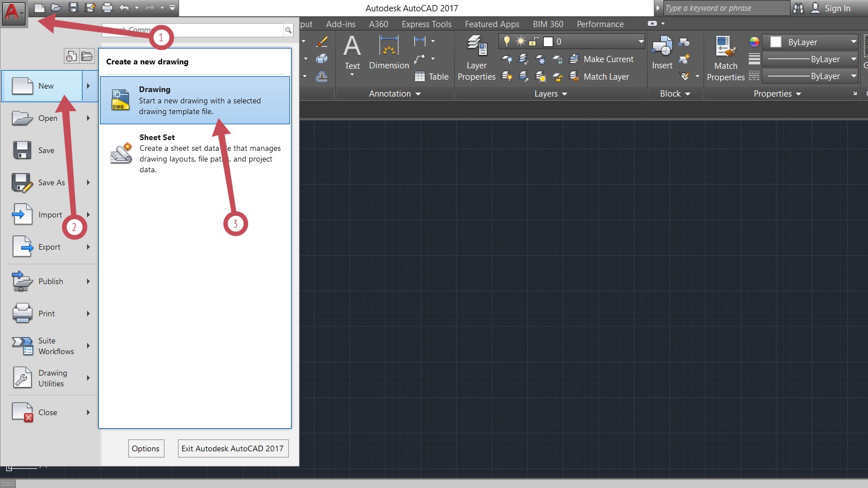
Task: Open the Featured Apps ribbon tab
Action: point(492,24)
